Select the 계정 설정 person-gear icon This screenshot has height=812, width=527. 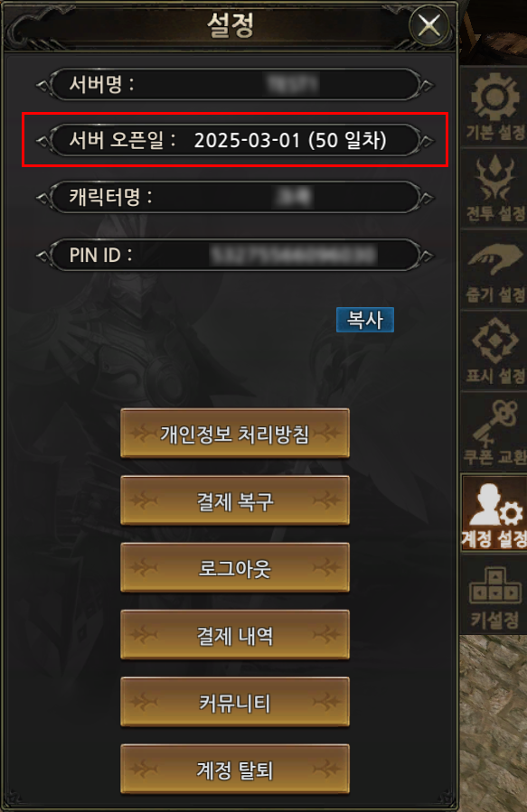[x=494, y=513]
